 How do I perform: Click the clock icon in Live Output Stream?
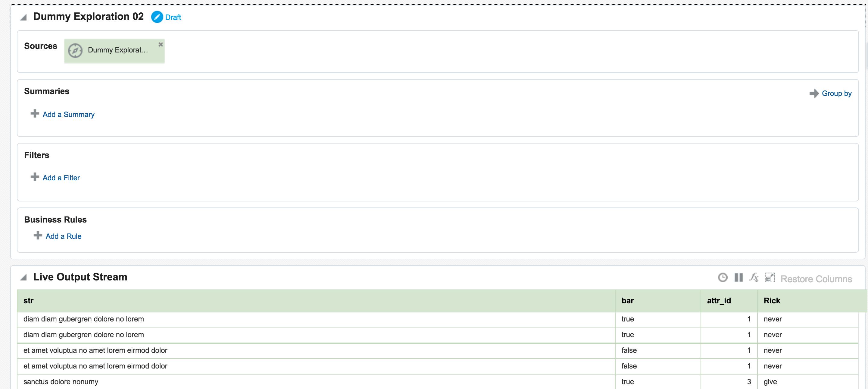pyautogui.click(x=723, y=278)
